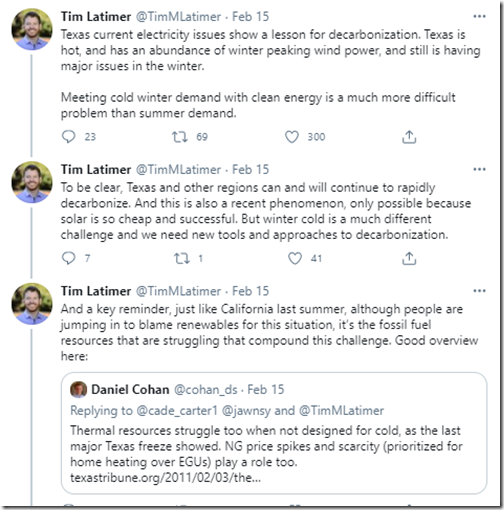Image resolution: width=504 pixels, height=510 pixels.
Task: Click Tim Latimer avatar on third tweet
Action: [x=32, y=304]
